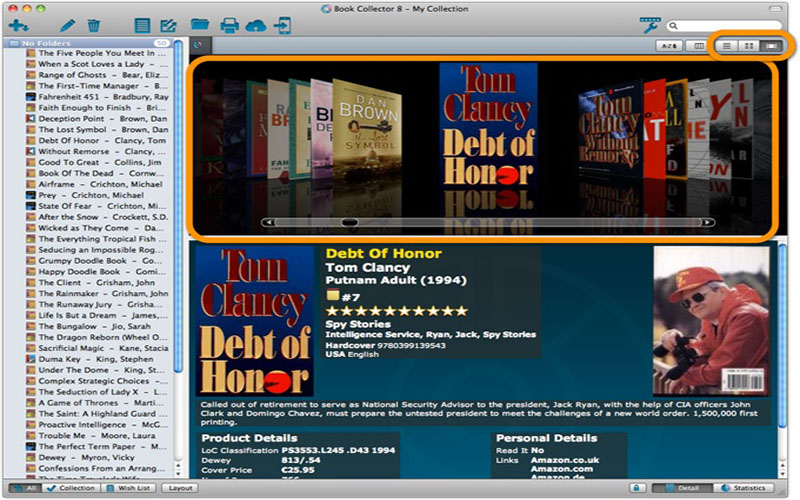This screenshot has height=500, width=800.
Task: Click the trash can Remove icon
Action: point(93,25)
